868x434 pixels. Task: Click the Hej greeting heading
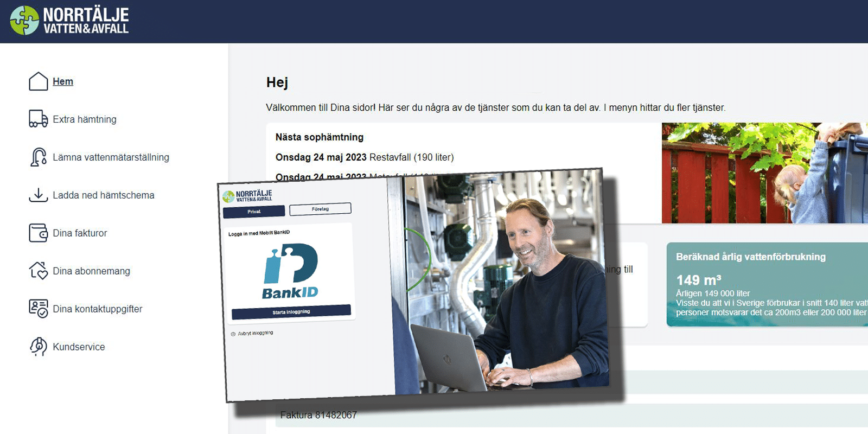click(277, 82)
